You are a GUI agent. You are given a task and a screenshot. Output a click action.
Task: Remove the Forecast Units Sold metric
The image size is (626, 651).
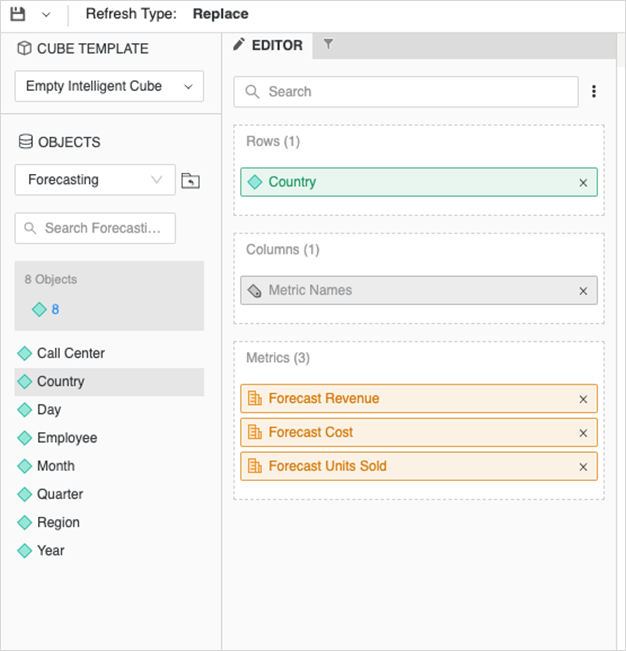[x=583, y=467]
